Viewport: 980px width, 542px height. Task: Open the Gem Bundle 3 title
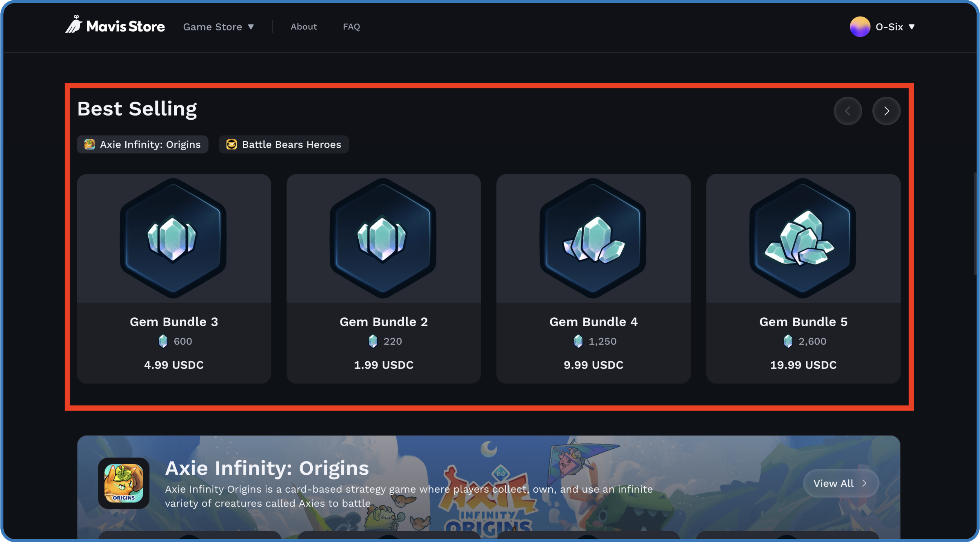(174, 322)
